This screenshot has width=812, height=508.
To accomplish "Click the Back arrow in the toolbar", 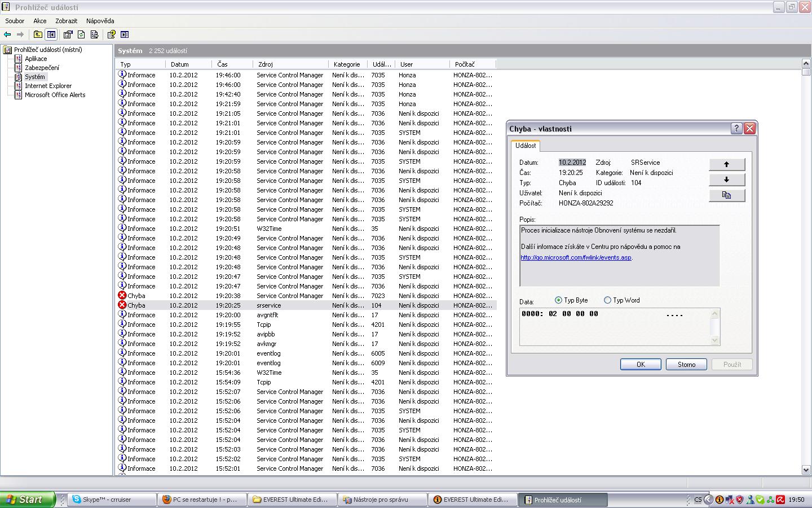I will pos(7,34).
